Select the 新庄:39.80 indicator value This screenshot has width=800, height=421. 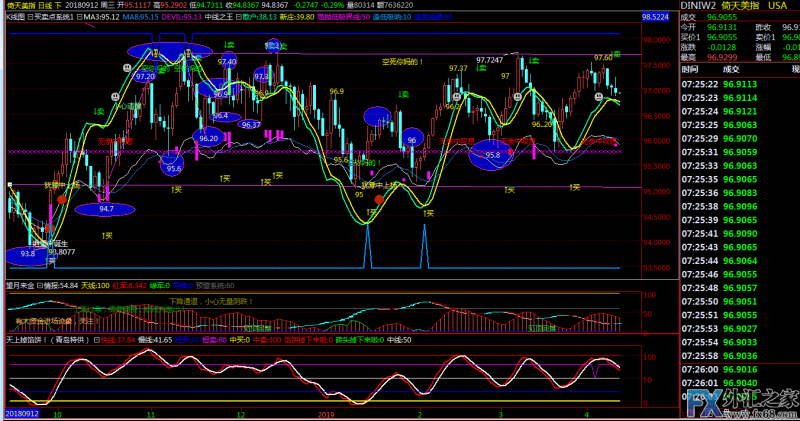(x=296, y=17)
